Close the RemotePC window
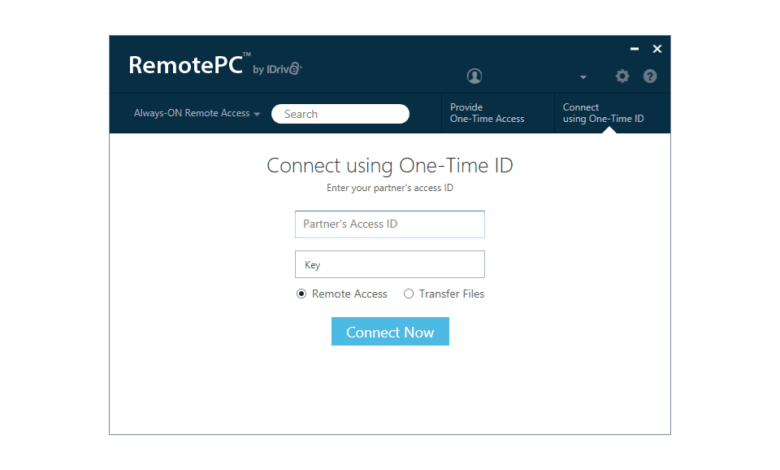 657,49
